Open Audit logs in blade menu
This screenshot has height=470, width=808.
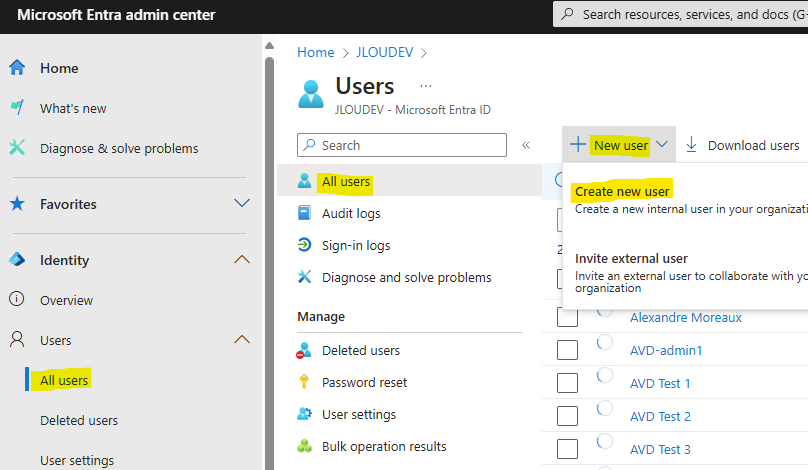click(351, 213)
